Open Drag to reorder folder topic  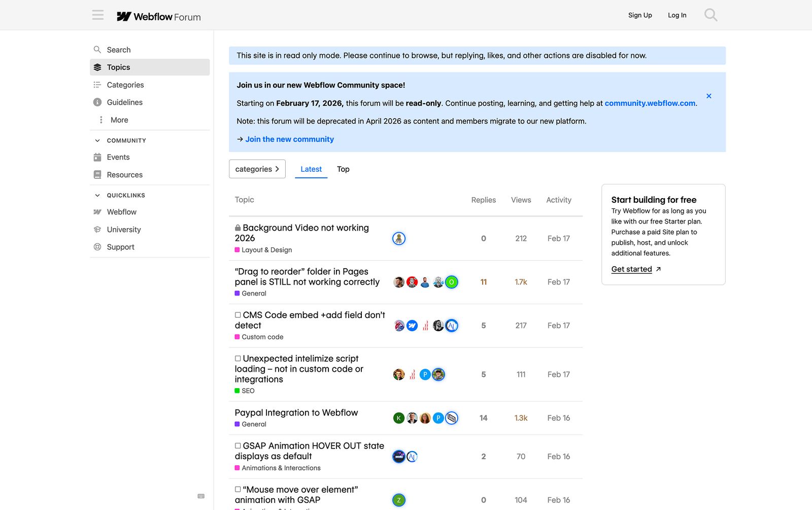[307, 277]
